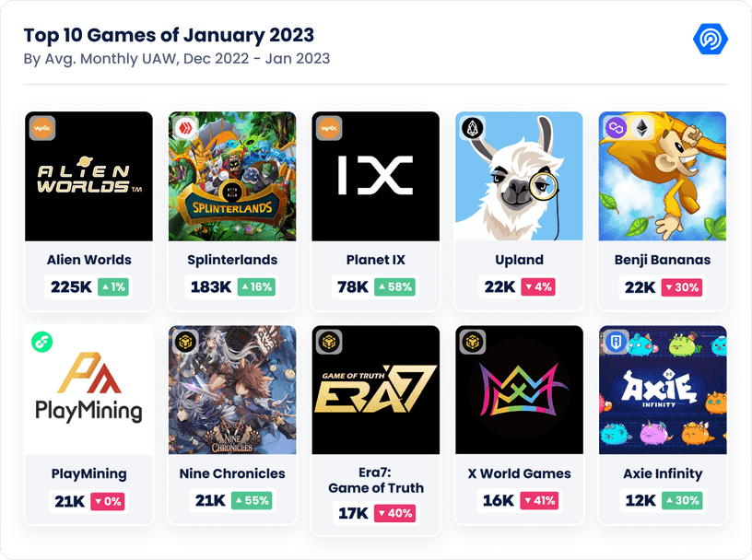
Task: Open the Alien Worlds game thumbnail
Action: [x=88, y=176]
